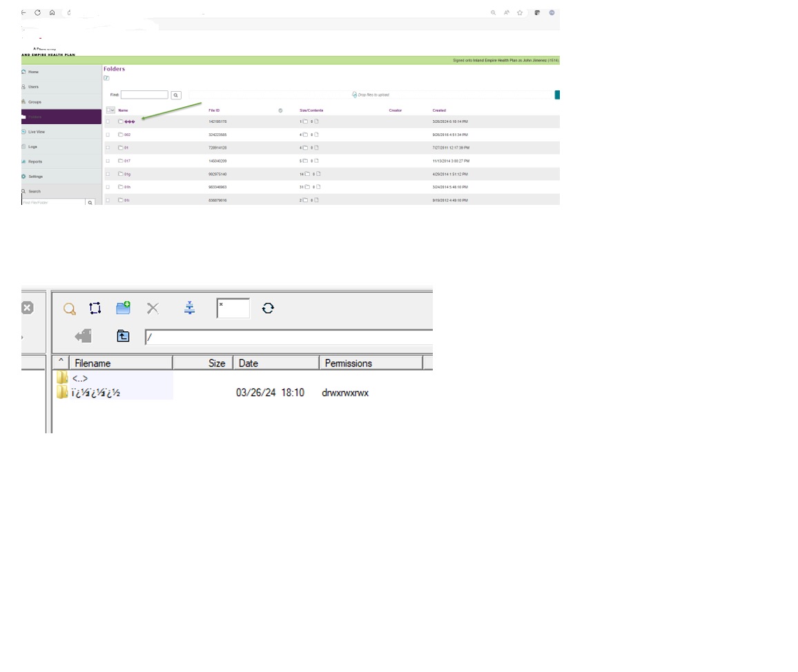The height and width of the screenshot is (672, 798).
Task: Check the box for the ��� folder row
Action: (108, 121)
